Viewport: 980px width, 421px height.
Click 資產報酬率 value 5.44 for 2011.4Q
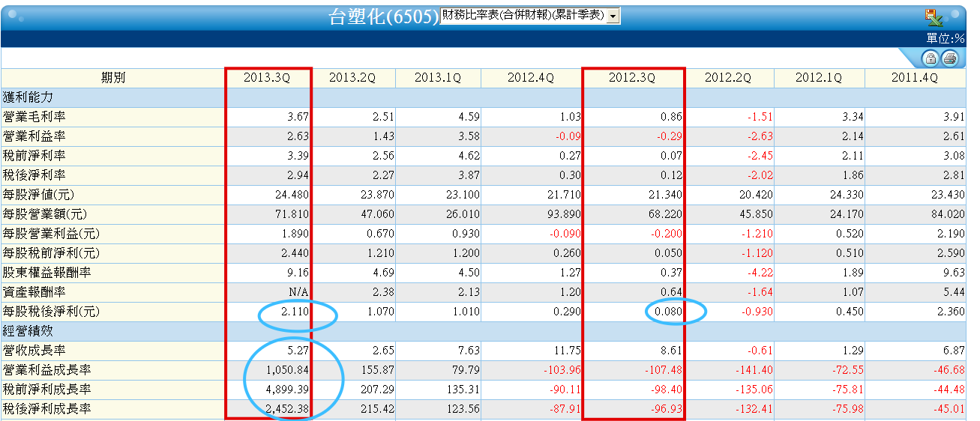[x=954, y=292]
